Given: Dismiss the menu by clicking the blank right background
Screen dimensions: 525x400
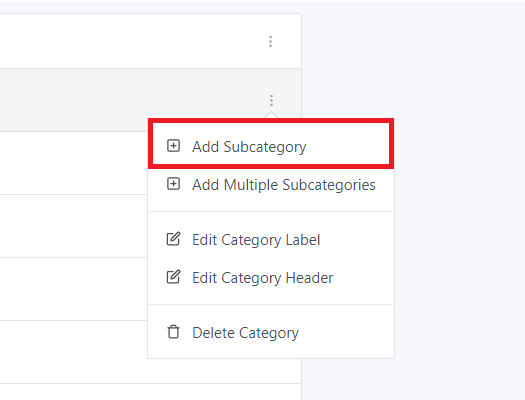Looking at the screenshot, I should pyautogui.click(x=459, y=201).
